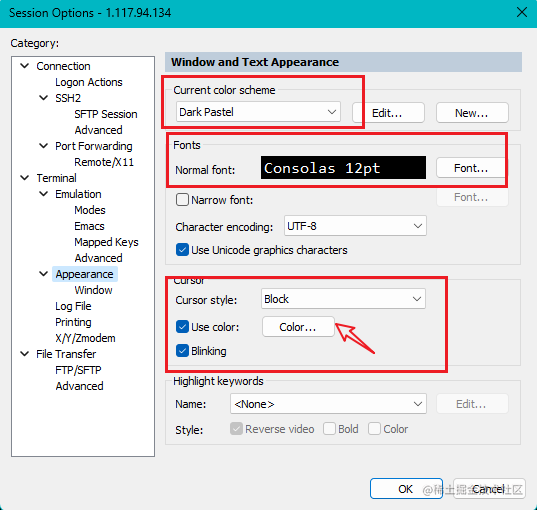Open the SFTP Session category
Viewport: 537px width, 510px height.
point(106,114)
